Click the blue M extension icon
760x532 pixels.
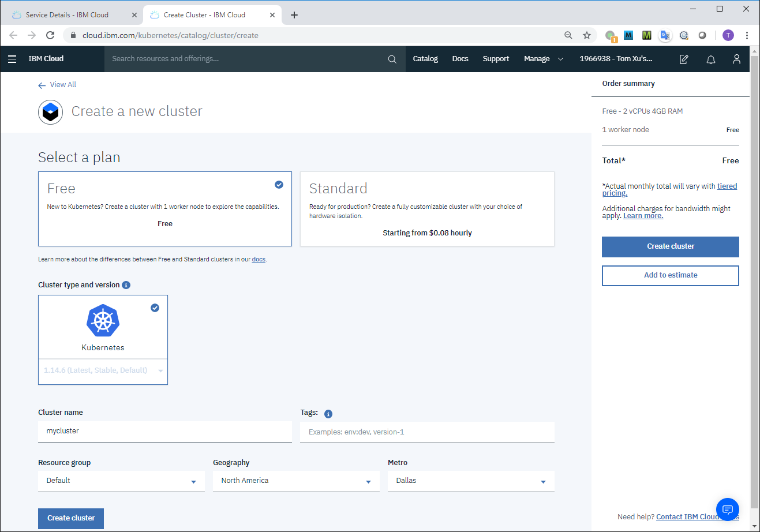[628, 35]
